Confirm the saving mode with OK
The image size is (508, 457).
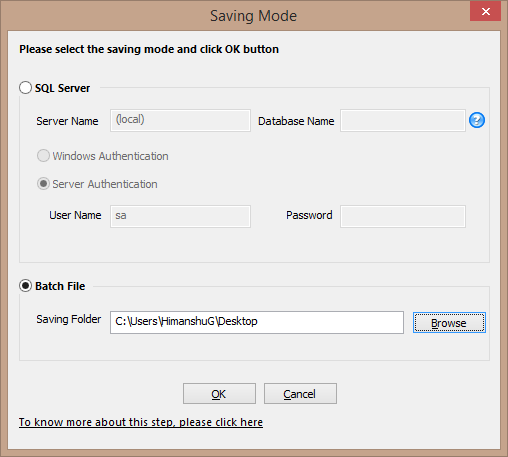pyautogui.click(x=219, y=394)
